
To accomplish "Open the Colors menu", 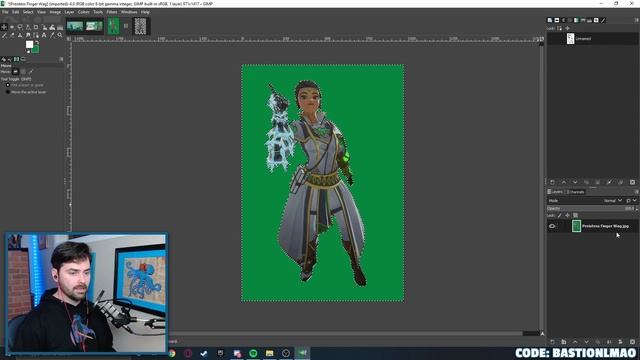I will point(84,12).
